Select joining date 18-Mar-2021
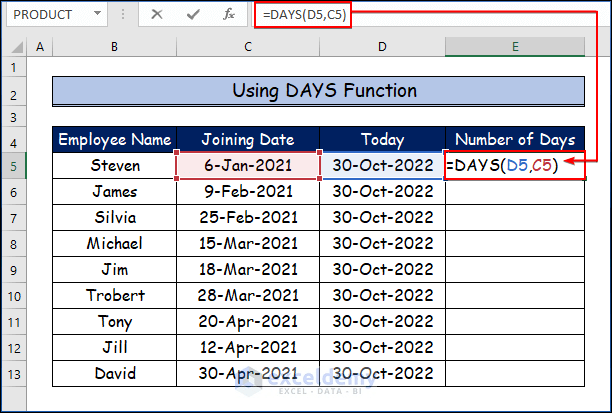The image size is (612, 413). coord(248,269)
